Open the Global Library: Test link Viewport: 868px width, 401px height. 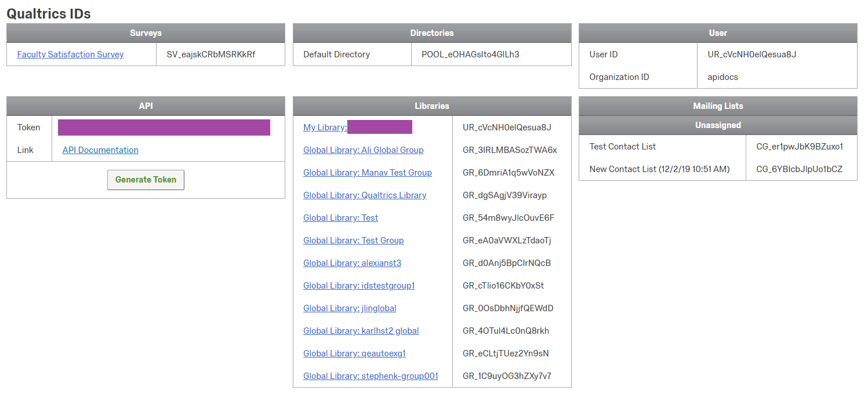341,218
